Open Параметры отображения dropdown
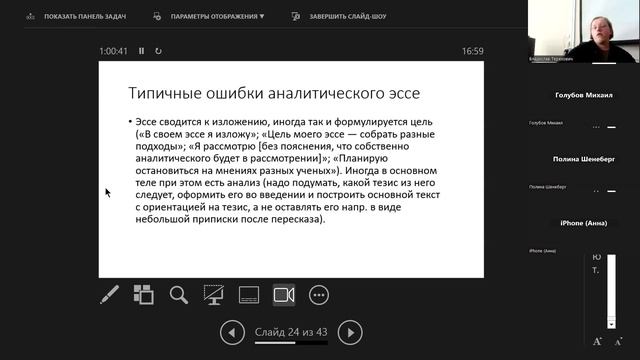Viewport: 640px width, 360px height. [x=217, y=16]
